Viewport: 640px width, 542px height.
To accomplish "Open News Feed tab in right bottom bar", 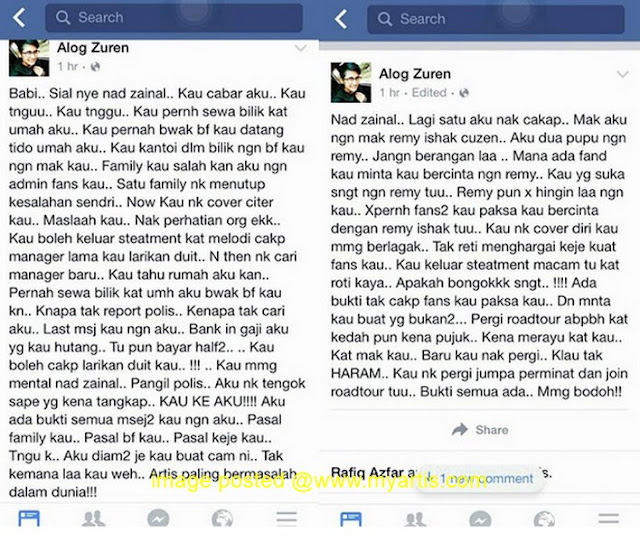I will (x=351, y=520).
